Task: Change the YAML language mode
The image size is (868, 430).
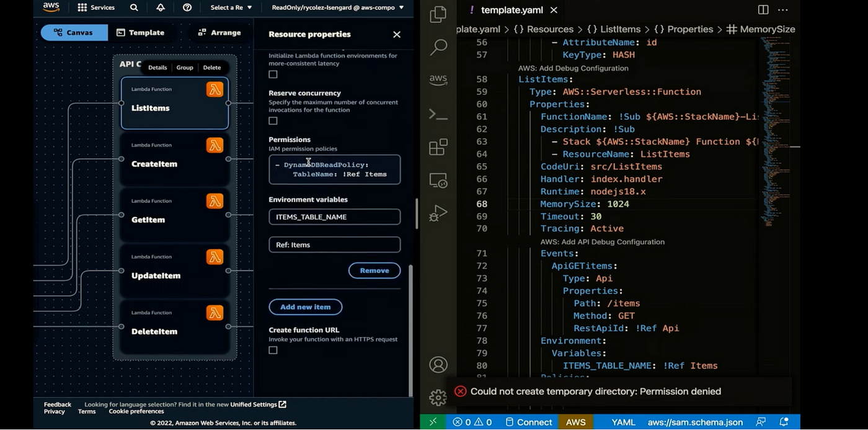Action: coord(623,422)
